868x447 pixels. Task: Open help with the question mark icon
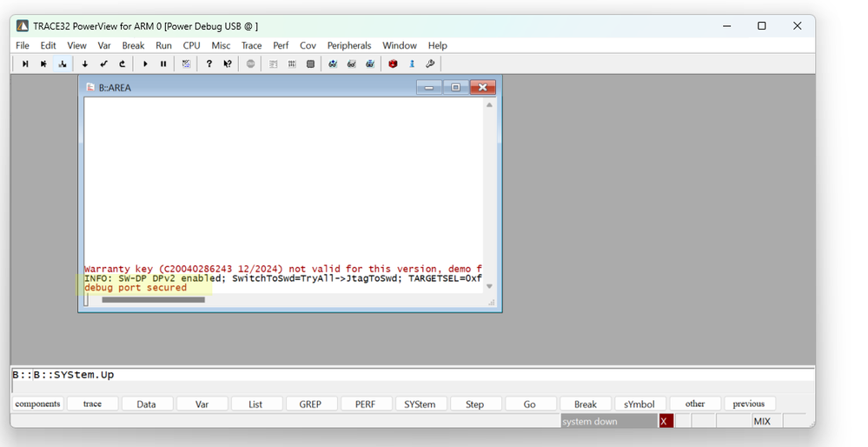209,64
